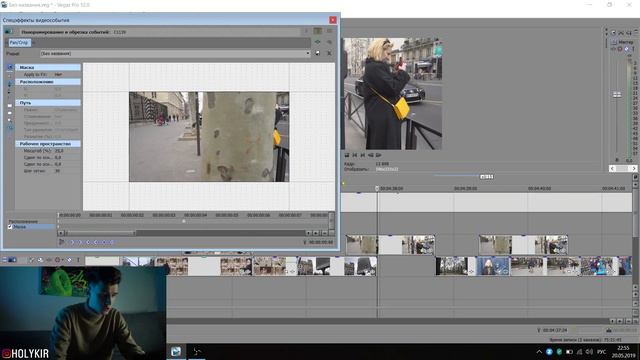Image resolution: width=640 pixels, height=360 pixels.
Task: Click the sync cursor icon under keyframe timeline
Action: [62, 242]
